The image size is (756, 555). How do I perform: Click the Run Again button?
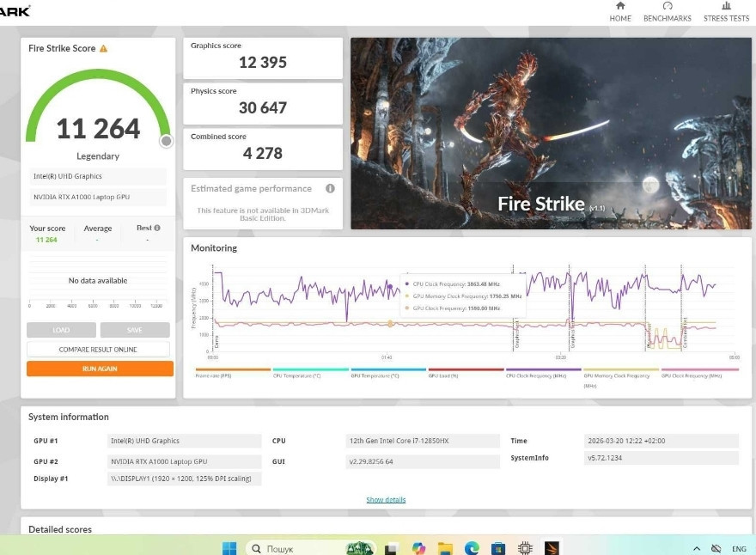(100, 369)
